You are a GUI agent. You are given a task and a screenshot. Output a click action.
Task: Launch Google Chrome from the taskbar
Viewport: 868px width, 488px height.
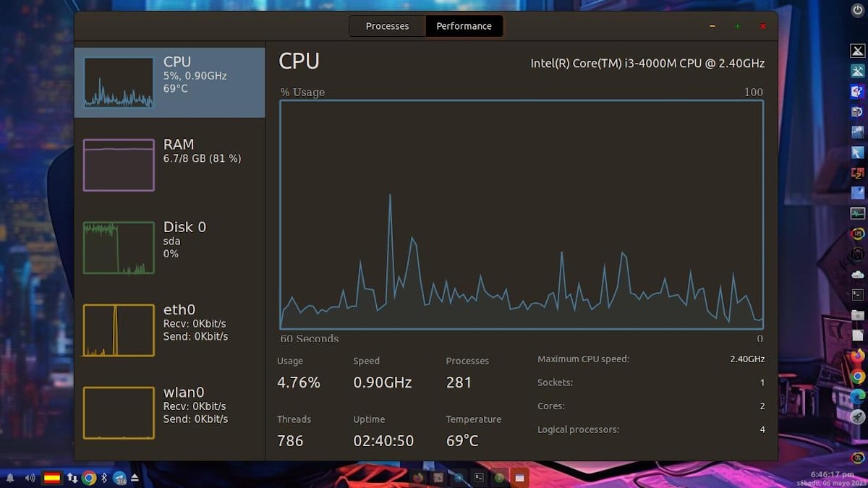88,477
